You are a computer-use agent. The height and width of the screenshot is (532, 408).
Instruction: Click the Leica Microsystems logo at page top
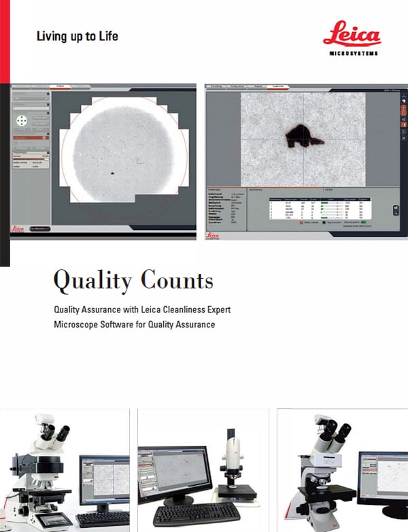click(x=352, y=38)
